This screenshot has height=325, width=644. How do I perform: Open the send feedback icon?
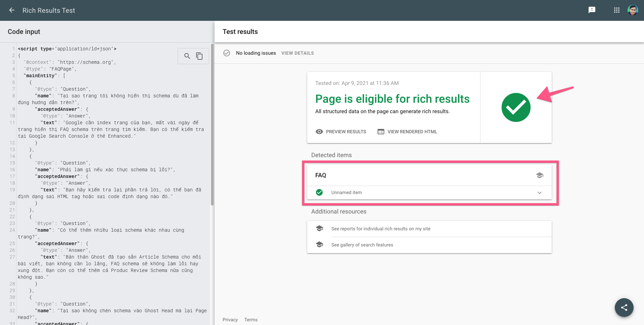tap(592, 10)
